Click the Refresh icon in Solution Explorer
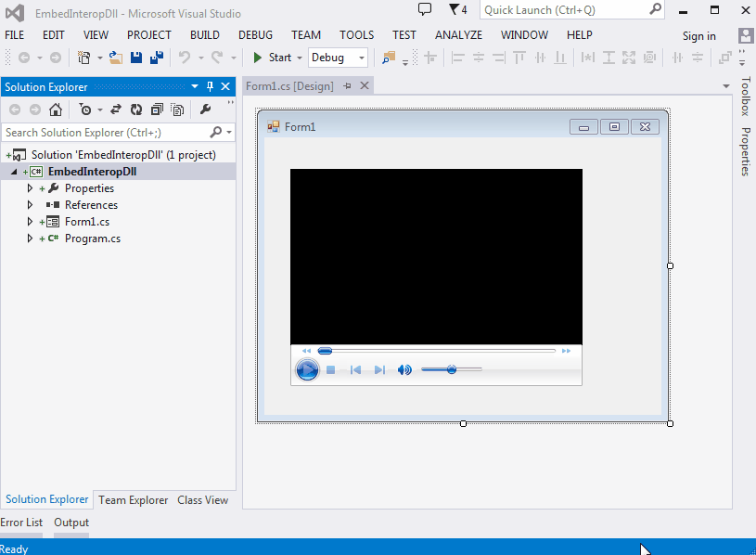Screen dimensions: 756x555 click(x=136, y=110)
